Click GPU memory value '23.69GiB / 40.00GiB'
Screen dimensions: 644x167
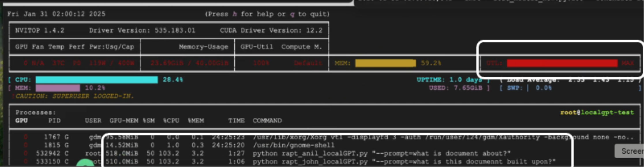tap(189, 63)
